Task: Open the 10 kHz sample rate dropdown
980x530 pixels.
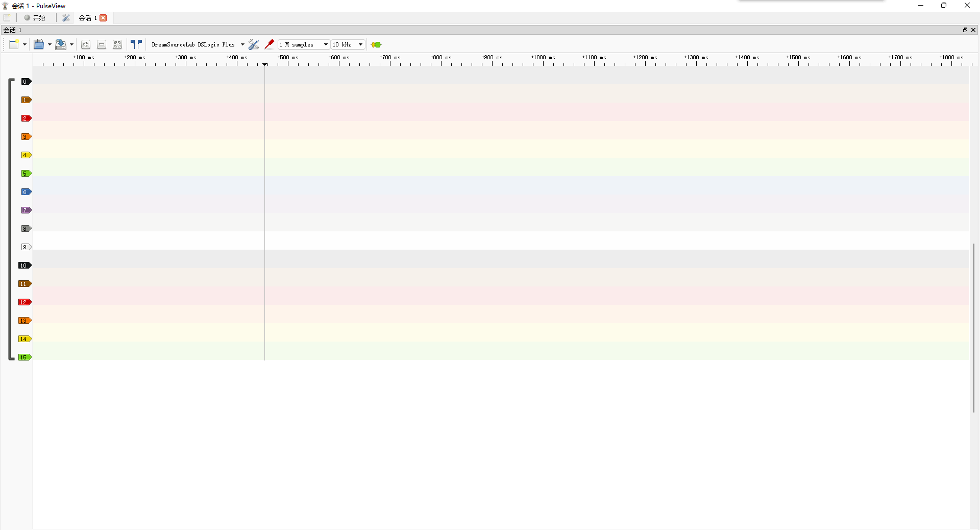Action: point(348,44)
